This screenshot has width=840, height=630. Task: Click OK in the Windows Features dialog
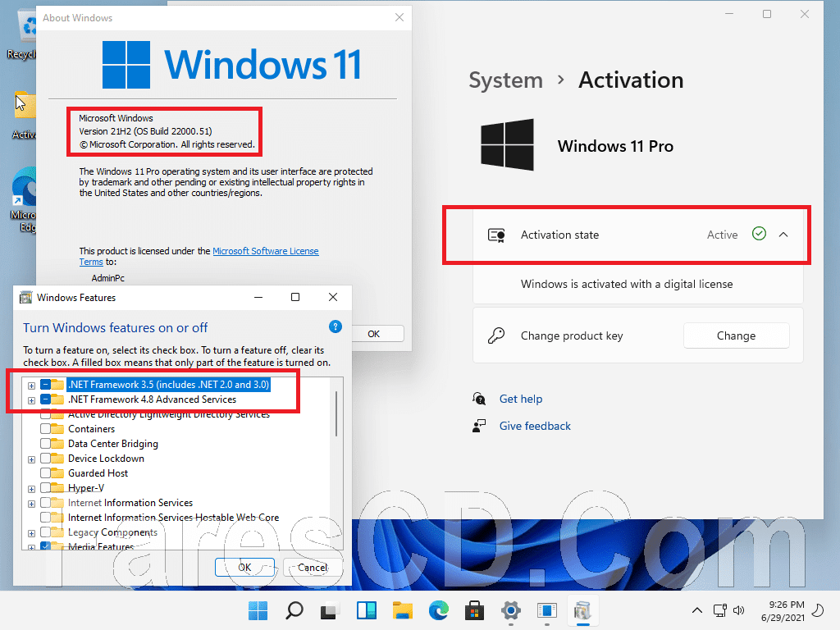click(244, 568)
